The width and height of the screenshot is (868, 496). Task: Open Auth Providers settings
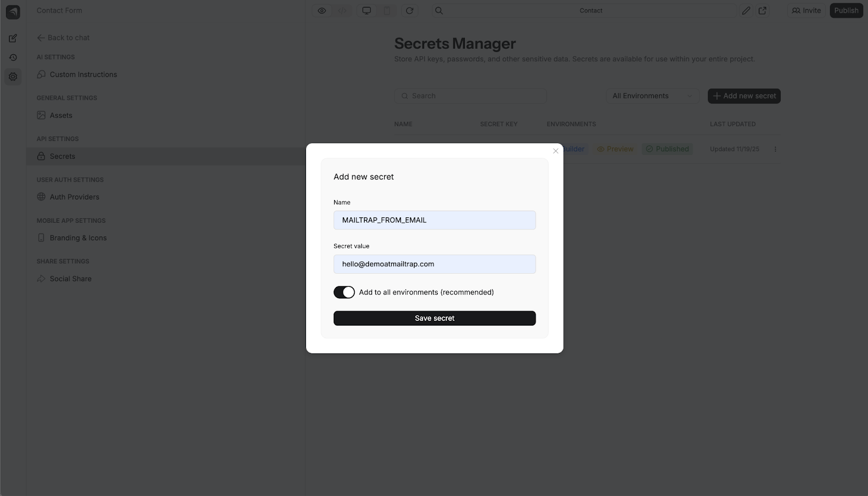[74, 197]
